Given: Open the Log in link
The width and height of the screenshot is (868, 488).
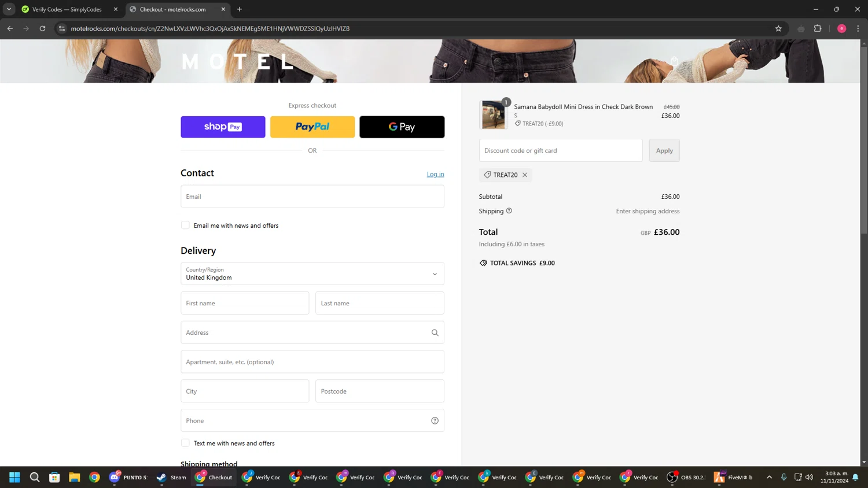Looking at the screenshot, I should coord(435,174).
